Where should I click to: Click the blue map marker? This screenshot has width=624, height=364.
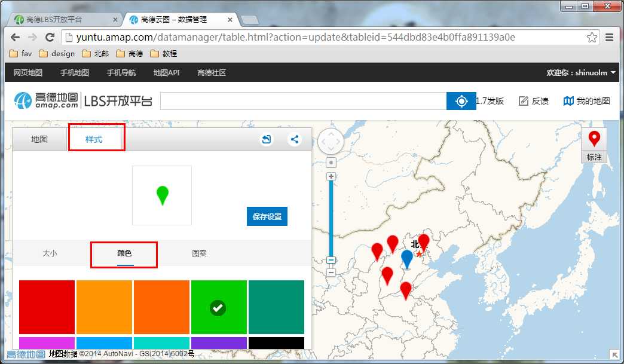tap(406, 260)
